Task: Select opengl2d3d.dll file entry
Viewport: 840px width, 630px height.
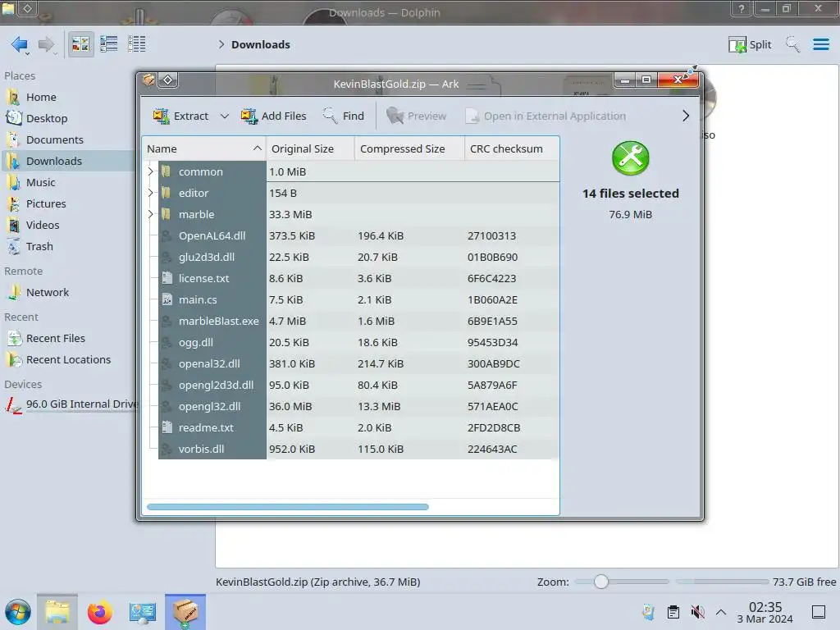Action: pyautogui.click(x=358, y=386)
